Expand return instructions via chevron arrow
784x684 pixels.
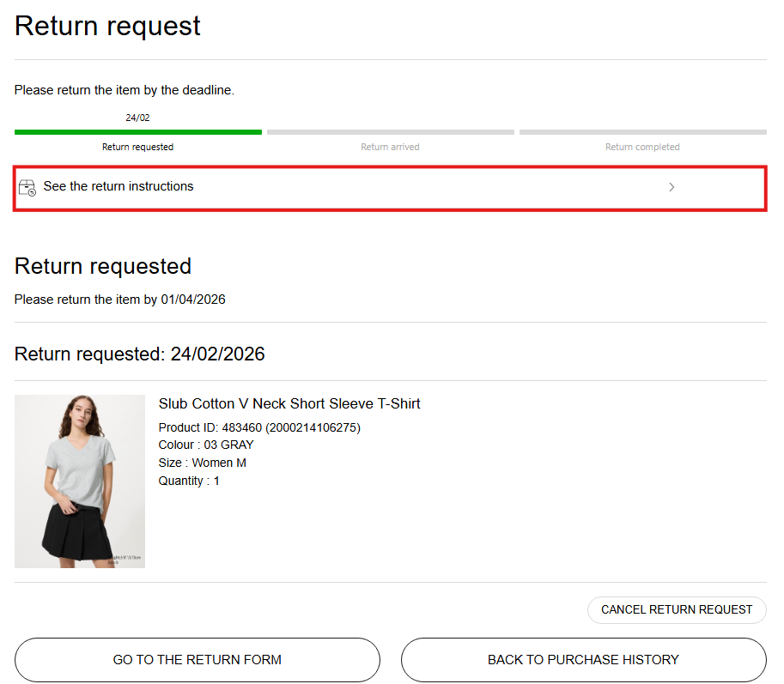tap(672, 187)
